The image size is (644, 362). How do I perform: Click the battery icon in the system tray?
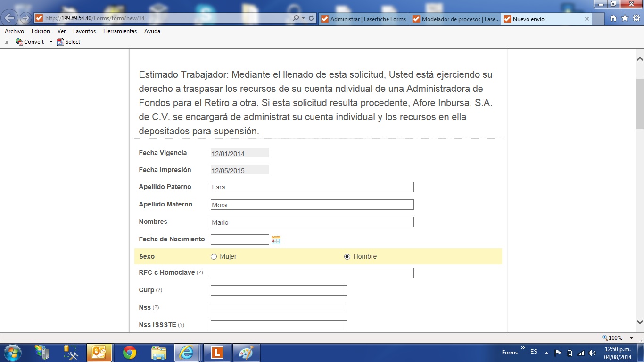tap(570, 353)
